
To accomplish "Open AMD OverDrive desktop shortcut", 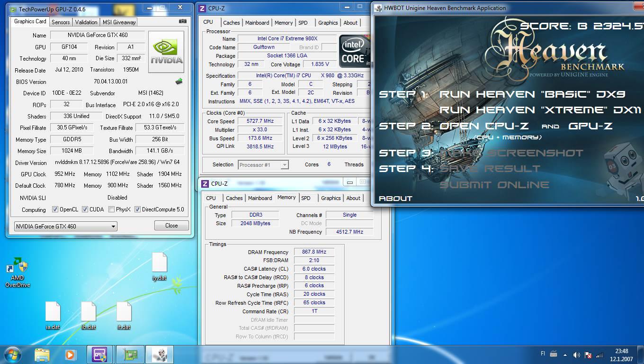I will [x=18, y=273].
